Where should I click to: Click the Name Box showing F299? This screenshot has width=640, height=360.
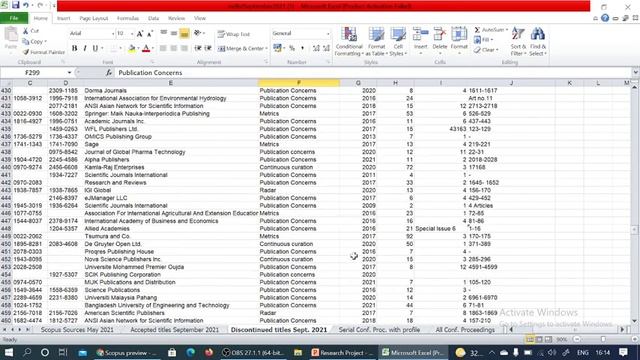coord(33,73)
